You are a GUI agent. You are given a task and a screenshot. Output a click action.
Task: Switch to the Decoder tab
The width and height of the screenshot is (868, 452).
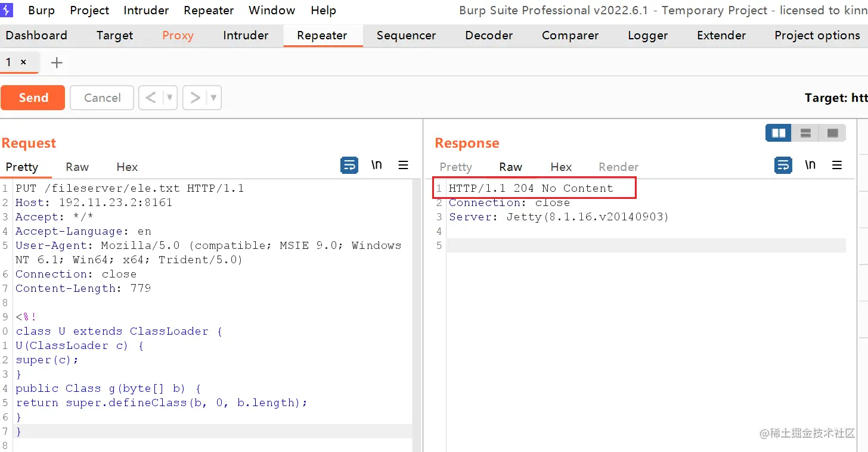pos(489,35)
